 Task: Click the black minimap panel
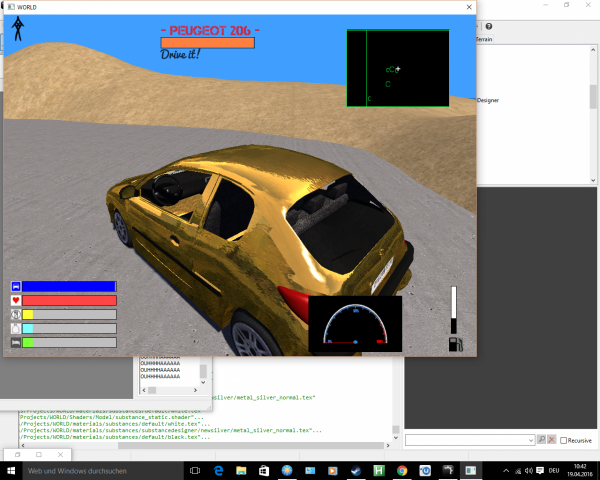point(397,68)
